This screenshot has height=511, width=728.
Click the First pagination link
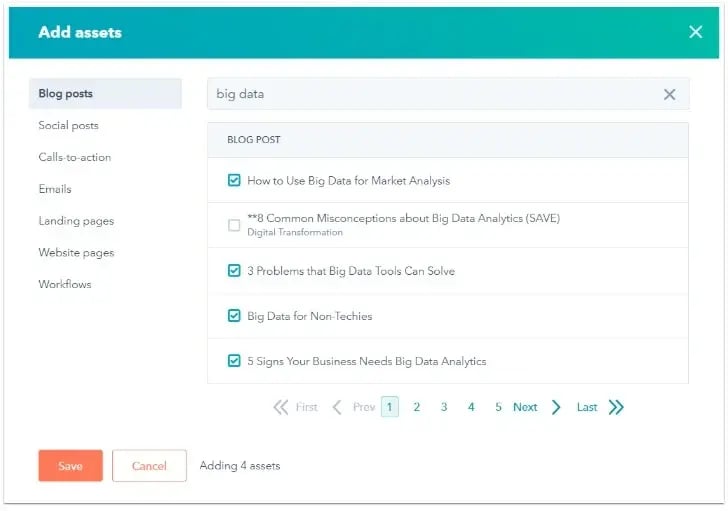[x=306, y=407]
